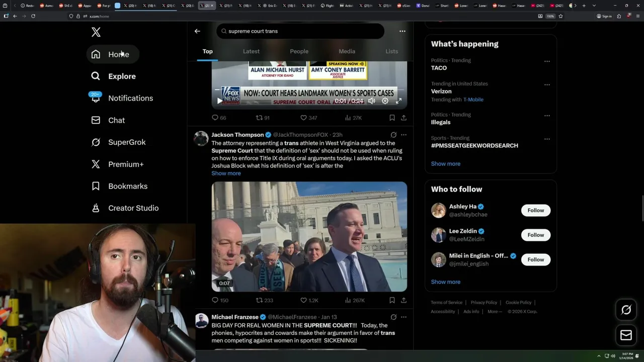644x362 pixels.
Task: Click the Grok icon on Michael Franzese's post
Action: point(393,317)
